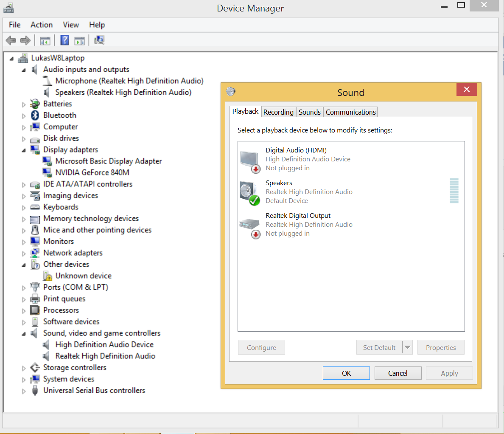Click the Print queues printer icon

tap(35, 299)
